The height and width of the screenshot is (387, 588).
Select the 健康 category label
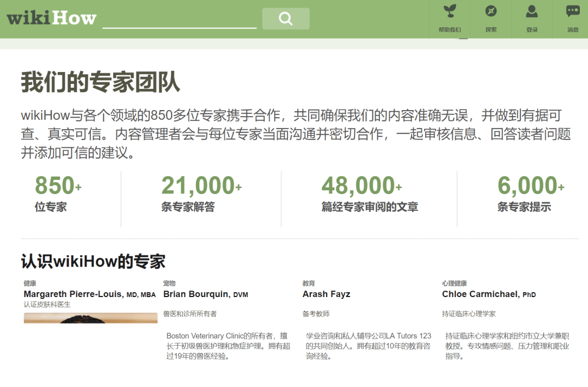30,283
